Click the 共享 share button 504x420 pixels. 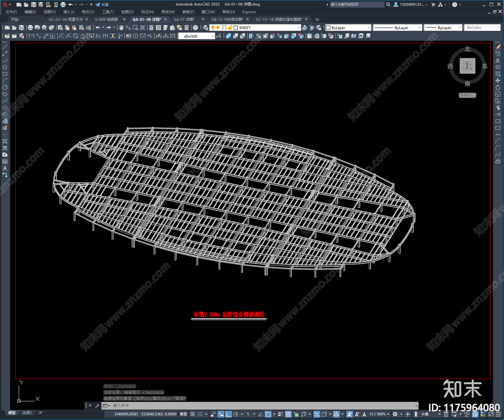102,4
